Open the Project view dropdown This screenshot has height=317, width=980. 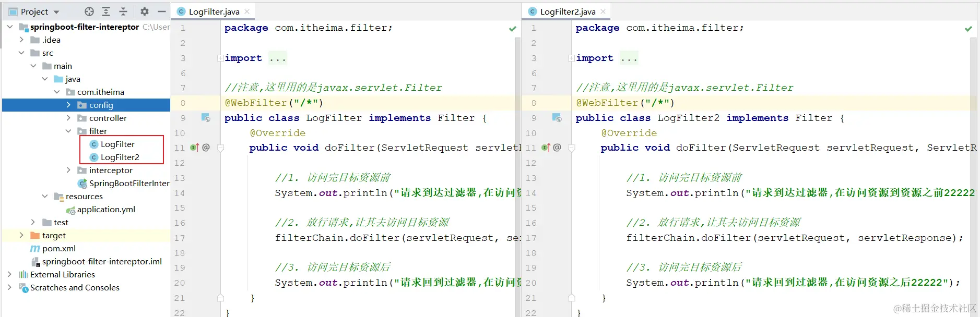click(56, 11)
